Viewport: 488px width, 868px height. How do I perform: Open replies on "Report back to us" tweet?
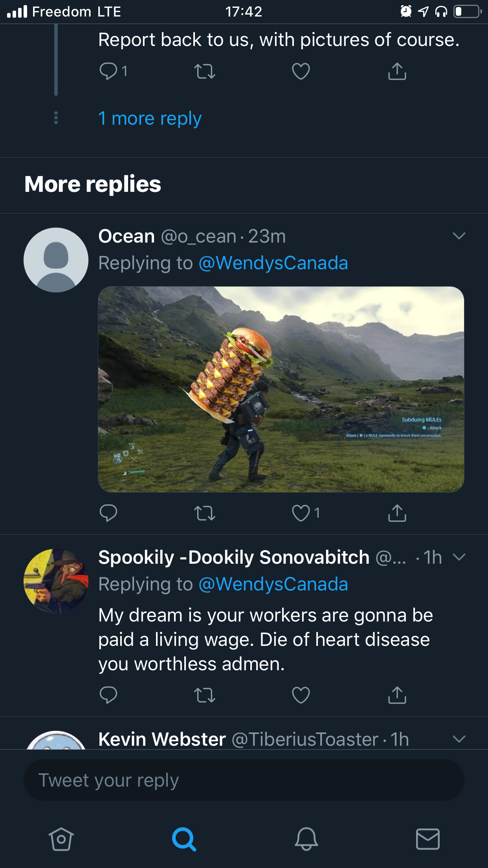[109, 72]
